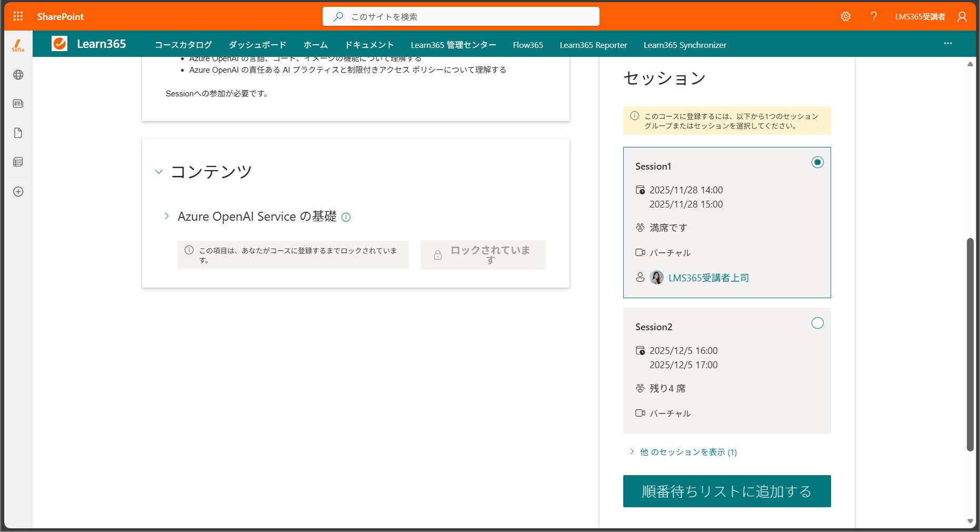Click the info icon in locked item notice
The width and height of the screenshot is (980, 532).
[189, 250]
